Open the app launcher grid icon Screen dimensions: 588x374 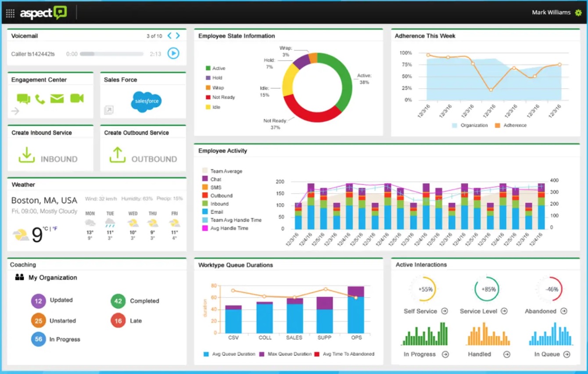10,13
